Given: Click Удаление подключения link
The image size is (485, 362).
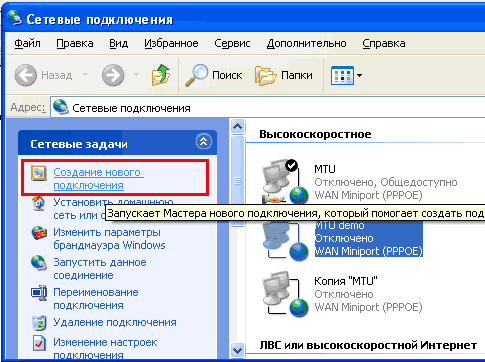Looking at the screenshot, I should click(115, 322).
